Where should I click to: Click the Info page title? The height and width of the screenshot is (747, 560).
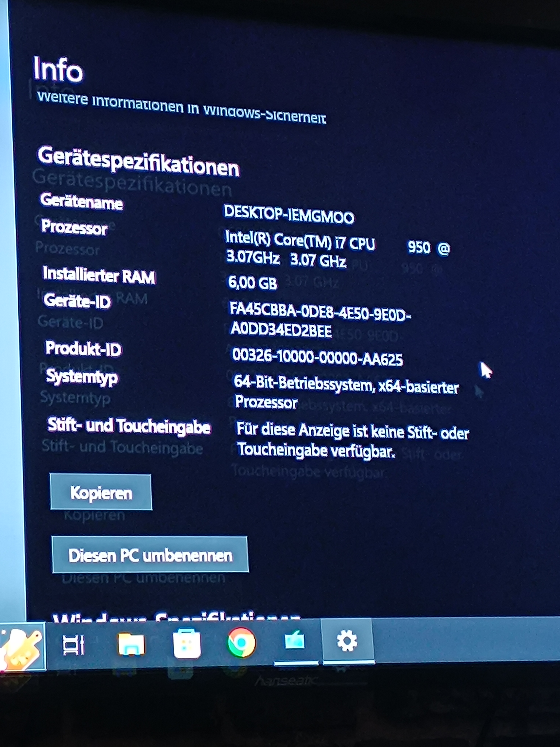click(x=58, y=69)
